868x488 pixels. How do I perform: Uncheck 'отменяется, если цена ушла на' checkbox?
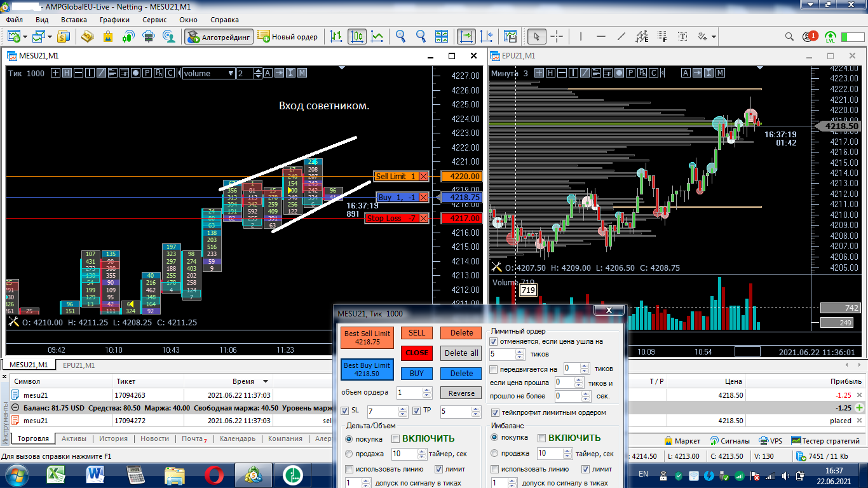tap(494, 341)
